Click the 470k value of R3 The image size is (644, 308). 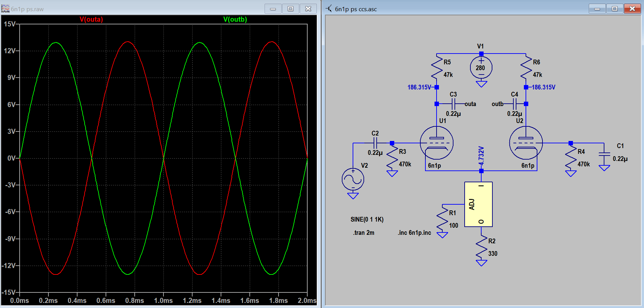[x=405, y=164]
